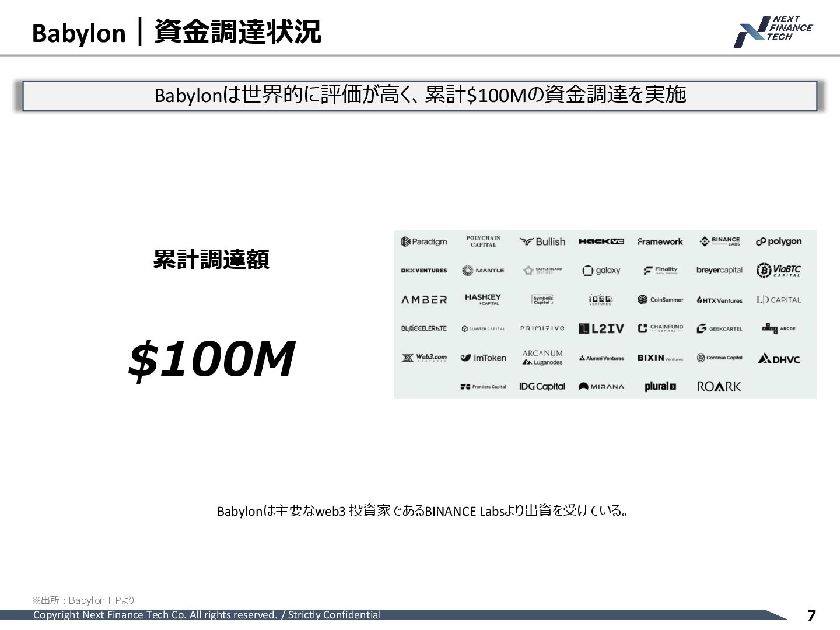Image resolution: width=840 pixels, height=630 pixels.
Task: Click the Binance Labs logo
Action: click(720, 242)
